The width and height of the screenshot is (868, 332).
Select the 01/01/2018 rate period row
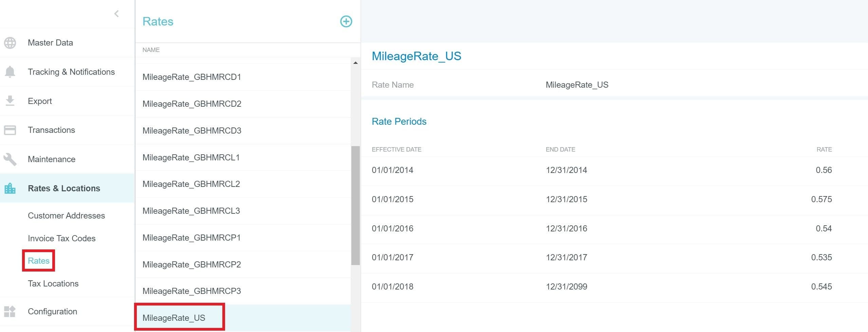tap(601, 286)
